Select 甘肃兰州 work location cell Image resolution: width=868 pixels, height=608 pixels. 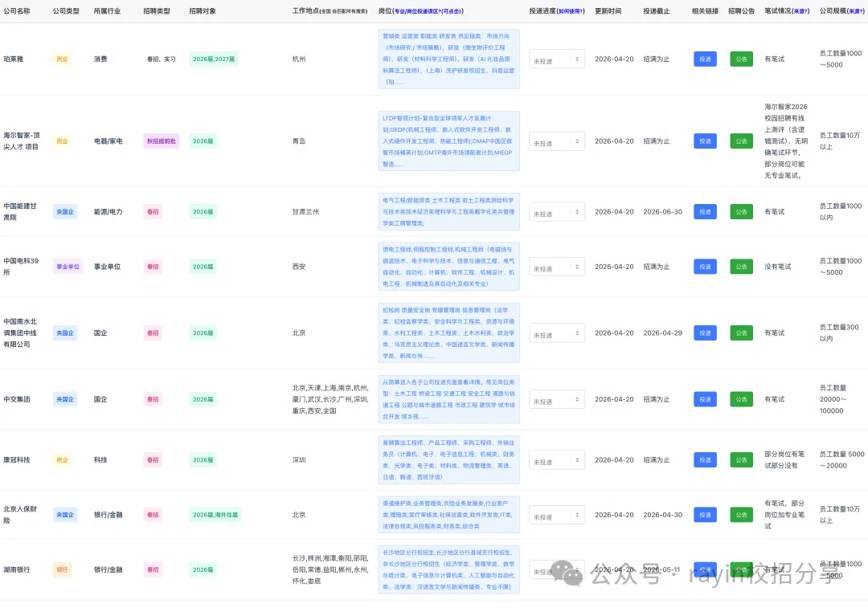pyautogui.click(x=305, y=212)
